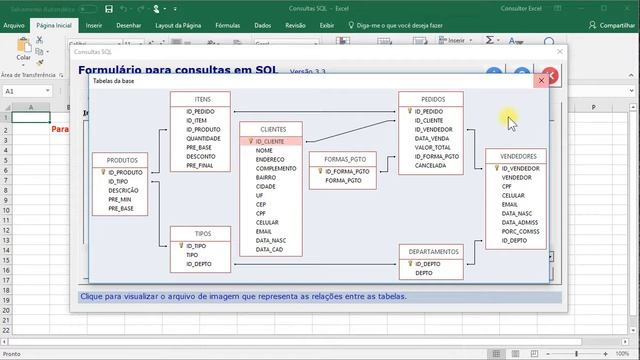Screen dimensions: 640x360
Task: Open the Name Box dropdown arrow
Action: click(48, 91)
